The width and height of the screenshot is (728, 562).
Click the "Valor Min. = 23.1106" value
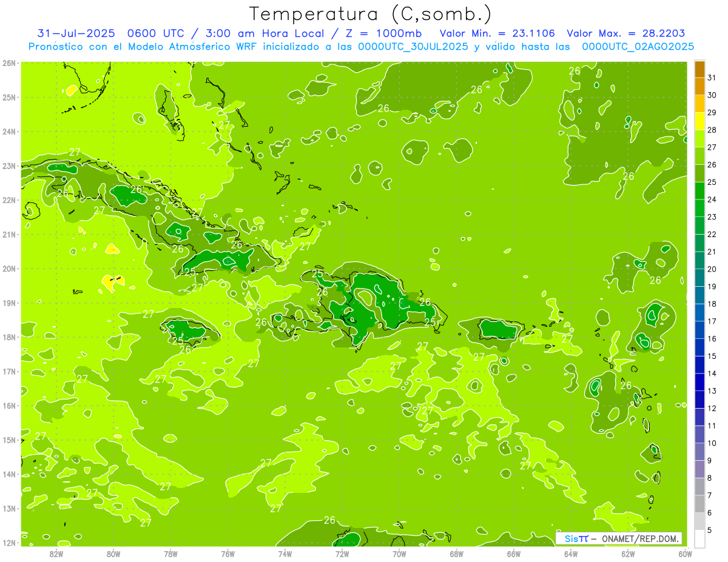(496, 33)
